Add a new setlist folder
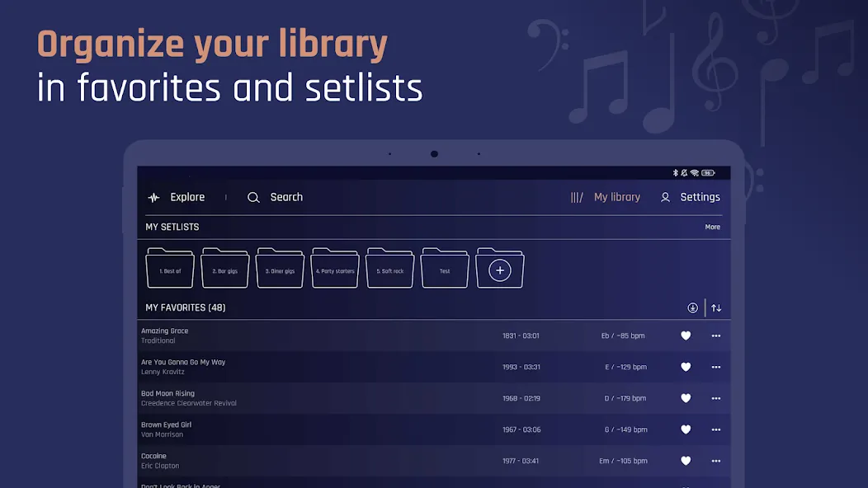868x488 pixels. coord(500,269)
